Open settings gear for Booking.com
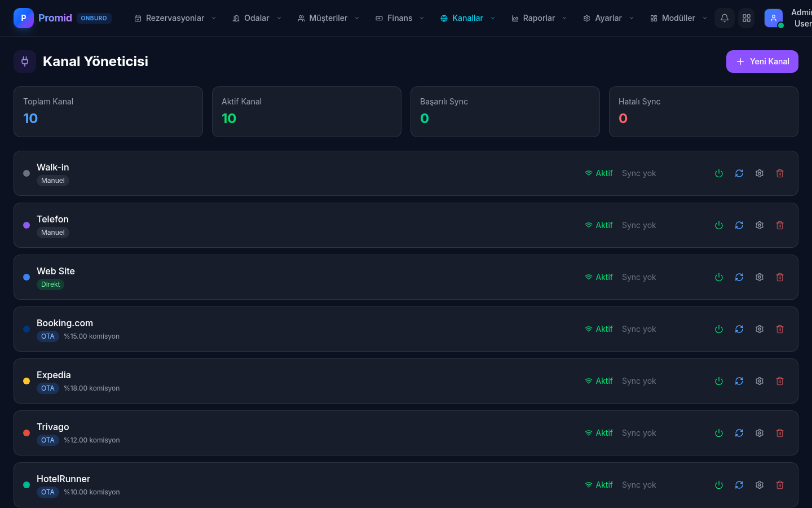 (x=760, y=329)
